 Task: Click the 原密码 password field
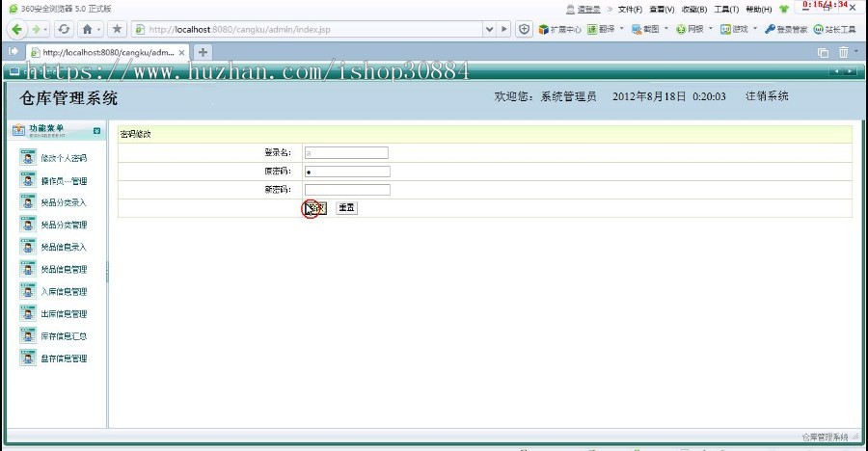[x=347, y=172]
